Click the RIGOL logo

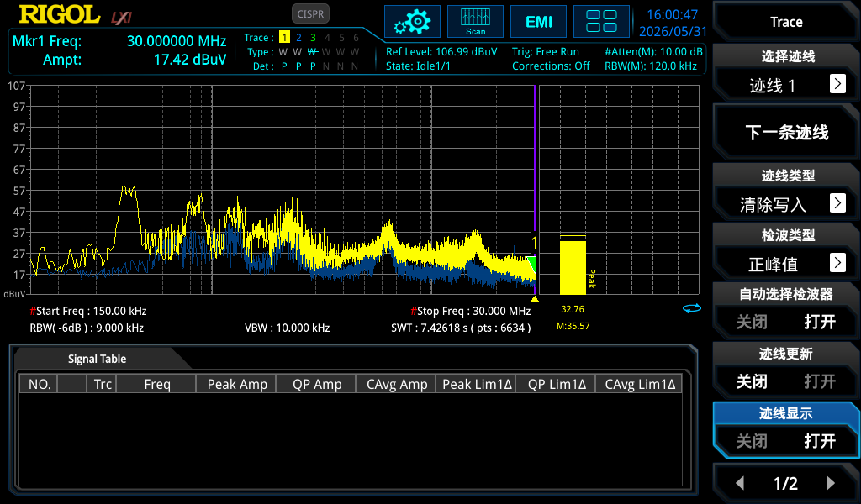(x=60, y=15)
